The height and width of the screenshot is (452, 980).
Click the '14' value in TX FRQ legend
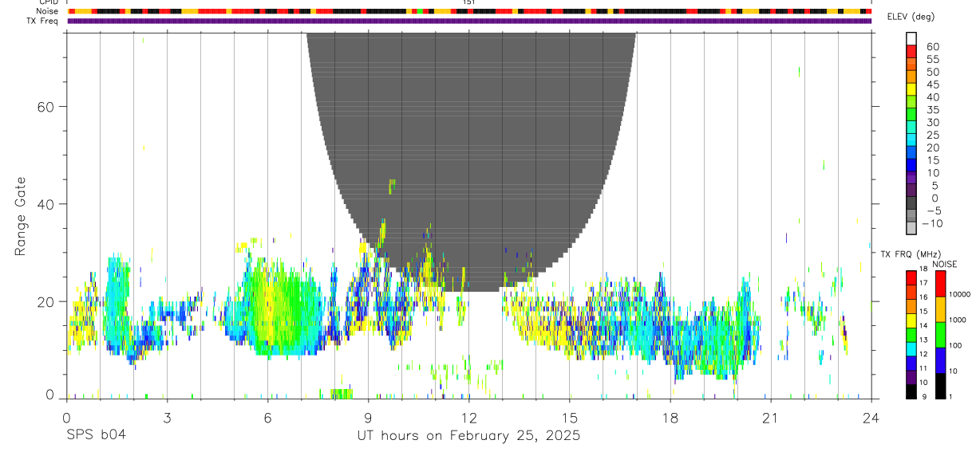[924, 325]
